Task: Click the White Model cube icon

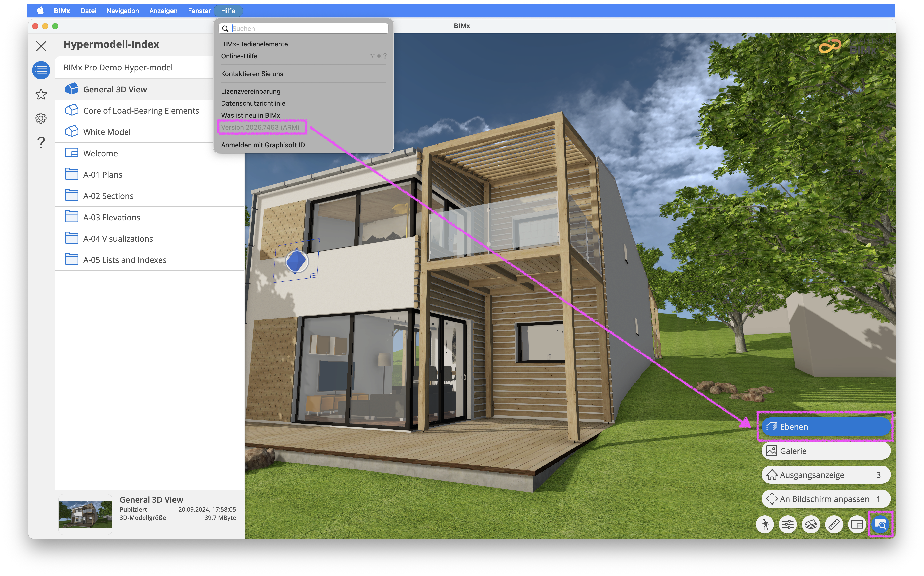Action: click(x=72, y=131)
